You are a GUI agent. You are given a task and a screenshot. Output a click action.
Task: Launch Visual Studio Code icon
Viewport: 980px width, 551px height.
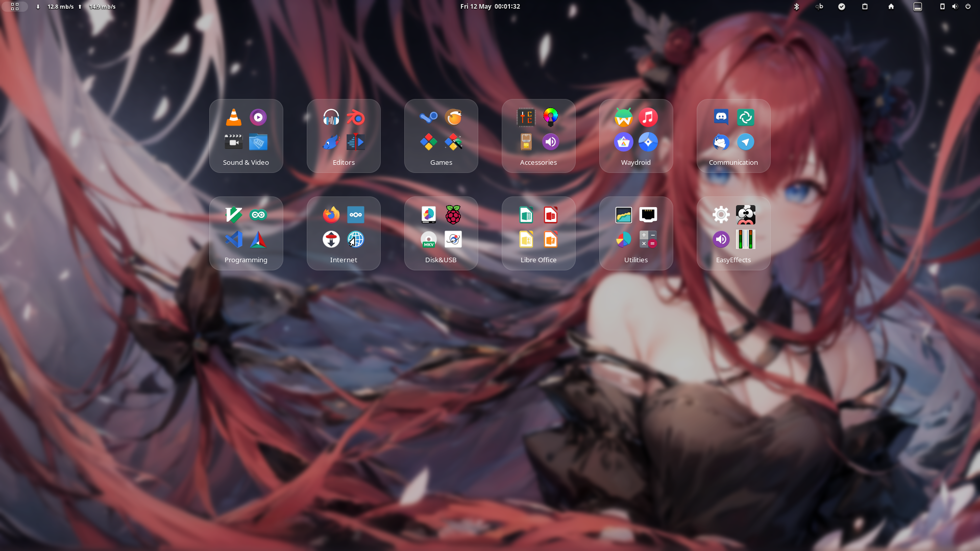pos(234,239)
